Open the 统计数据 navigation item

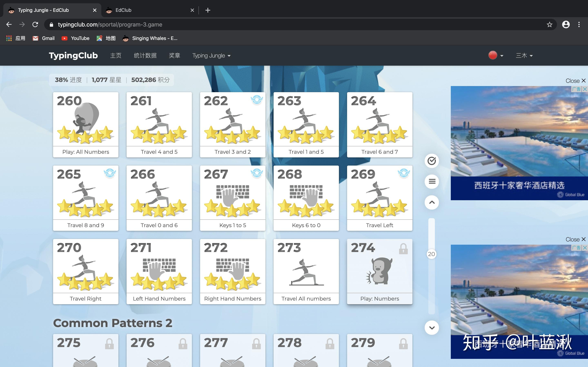point(145,55)
